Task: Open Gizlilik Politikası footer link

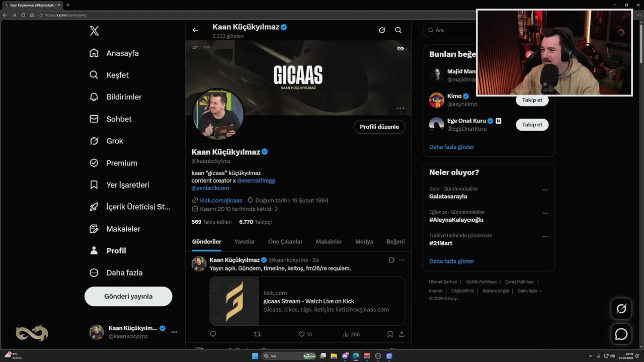Action: tap(481, 282)
